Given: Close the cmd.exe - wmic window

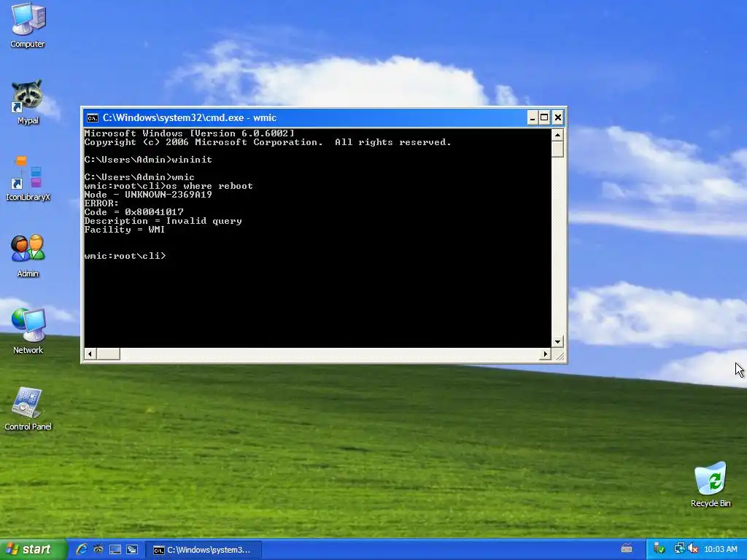Looking at the screenshot, I should (x=557, y=117).
